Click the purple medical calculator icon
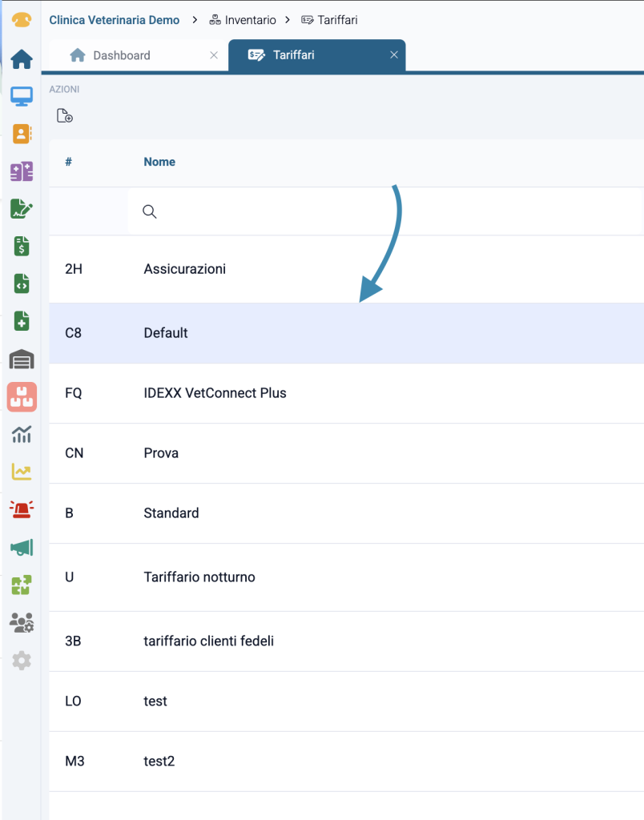Screen dimensions: 644x820 (22, 171)
